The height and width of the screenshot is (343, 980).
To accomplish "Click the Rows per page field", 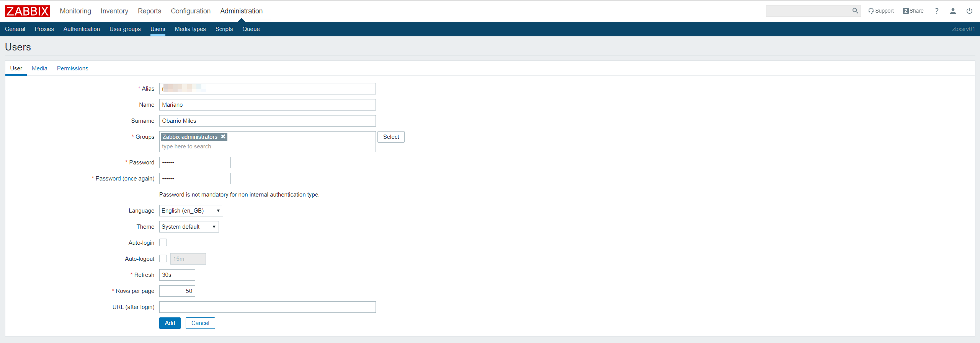I will click(177, 291).
